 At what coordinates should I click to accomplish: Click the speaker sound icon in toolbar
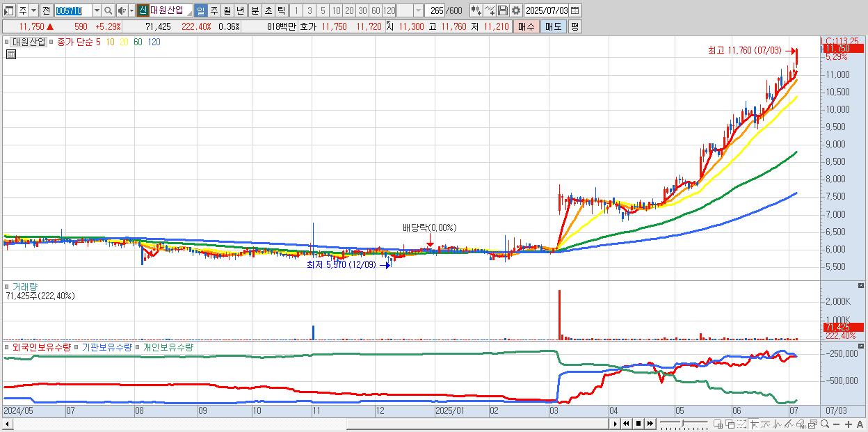[121, 10]
